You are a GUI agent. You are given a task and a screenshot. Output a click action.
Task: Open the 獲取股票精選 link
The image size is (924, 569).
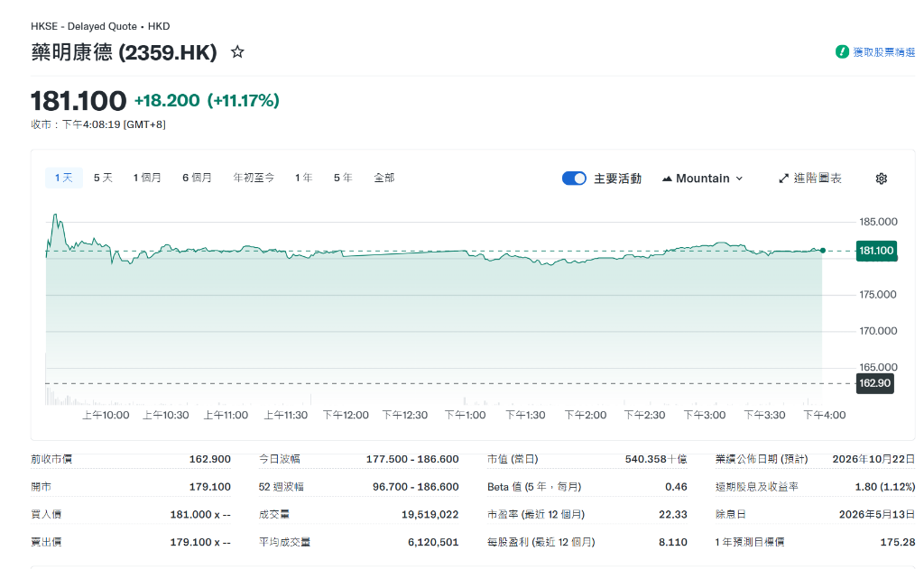[x=884, y=52]
